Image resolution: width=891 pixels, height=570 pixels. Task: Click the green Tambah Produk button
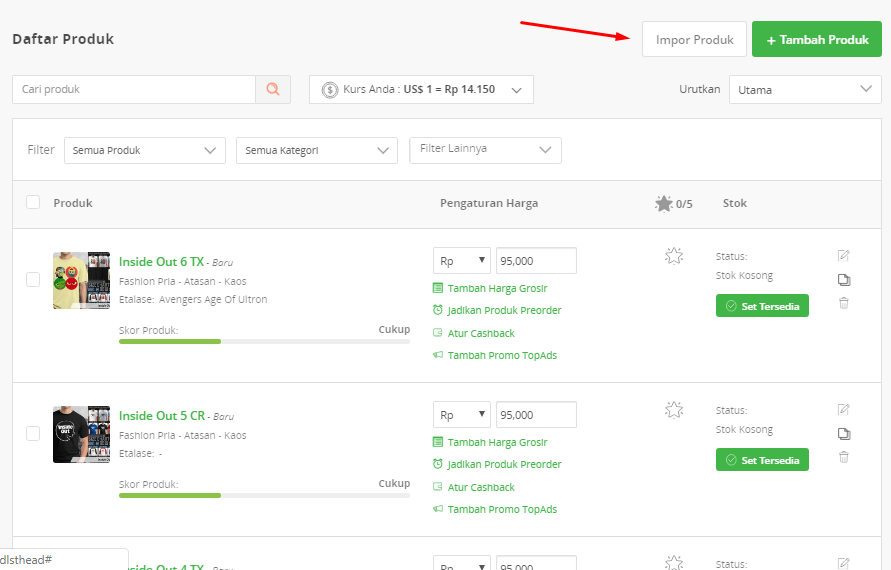[x=817, y=39]
